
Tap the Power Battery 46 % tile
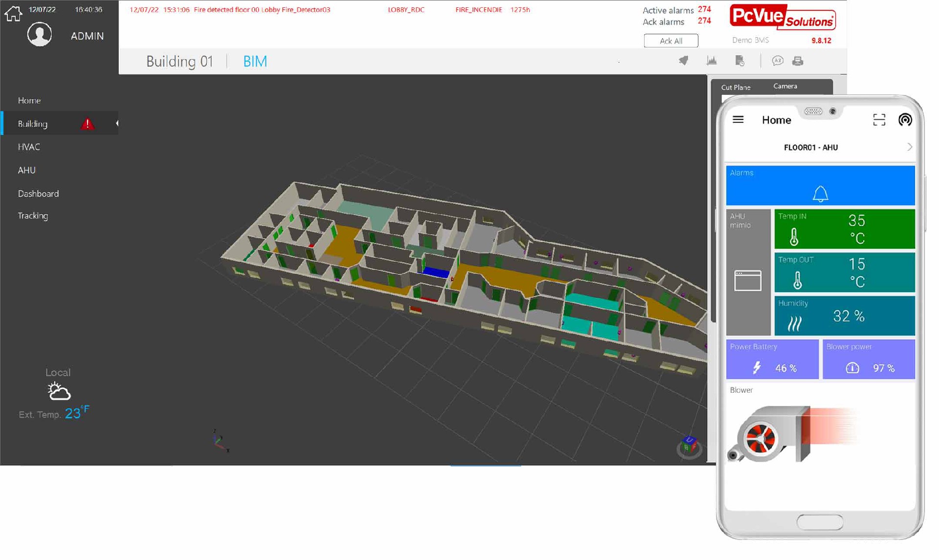point(772,359)
